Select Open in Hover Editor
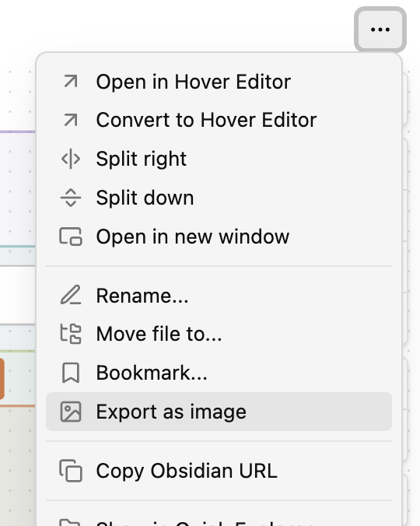This screenshot has height=526, width=420. pyautogui.click(x=219, y=82)
